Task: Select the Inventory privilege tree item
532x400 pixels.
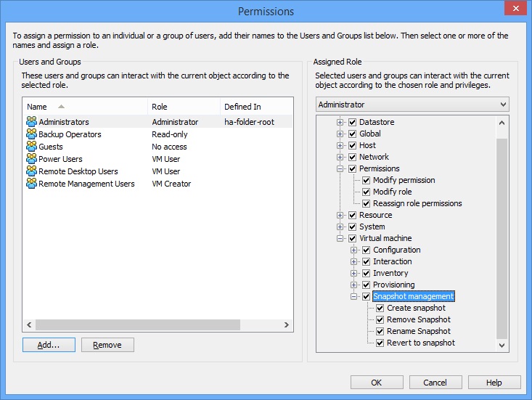Action: coord(392,273)
